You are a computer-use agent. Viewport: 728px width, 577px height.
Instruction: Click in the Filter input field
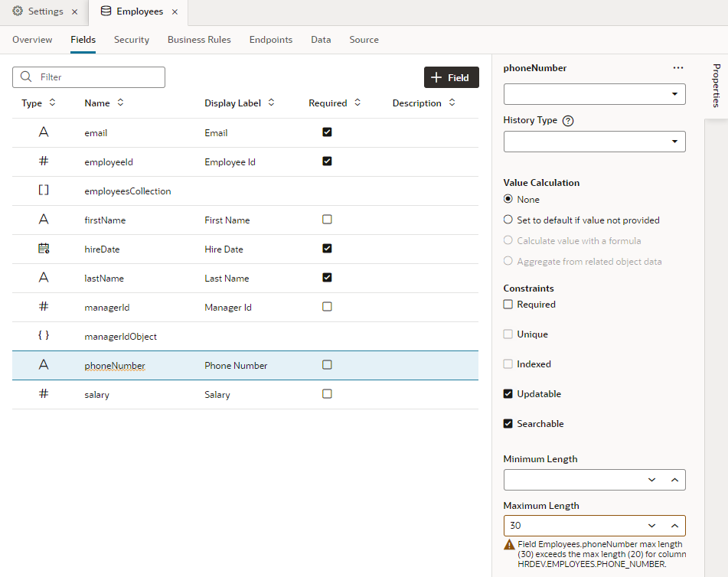pyautogui.click(x=89, y=77)
